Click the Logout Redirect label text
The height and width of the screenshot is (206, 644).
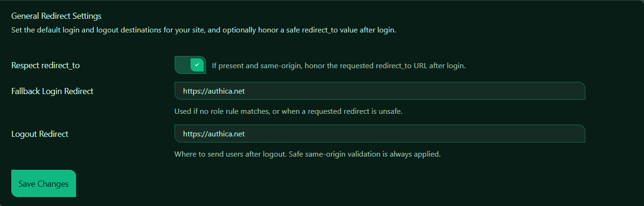[x=40, y=134]
